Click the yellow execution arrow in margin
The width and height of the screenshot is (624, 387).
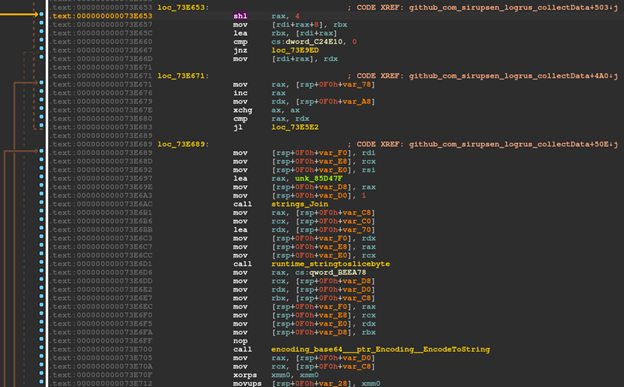pos(19,14)
